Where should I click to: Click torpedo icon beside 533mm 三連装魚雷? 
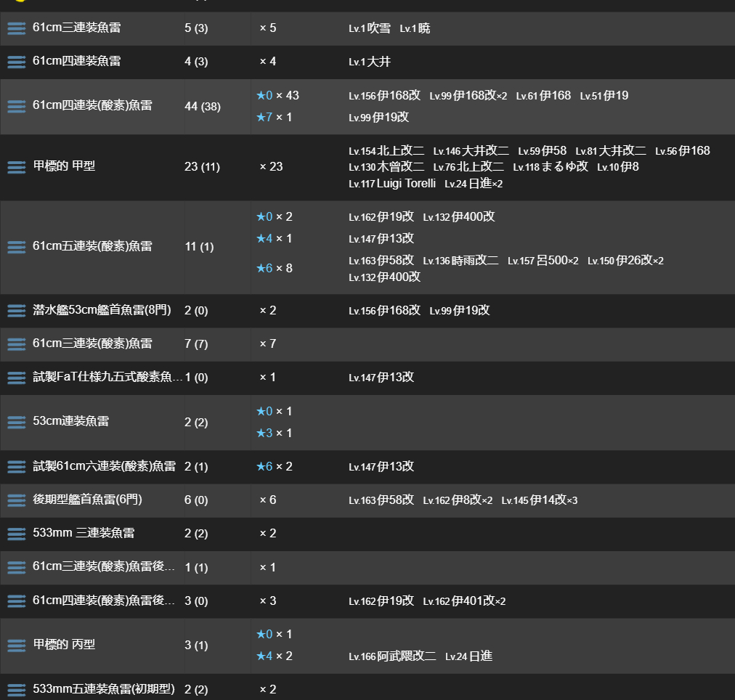17,534
